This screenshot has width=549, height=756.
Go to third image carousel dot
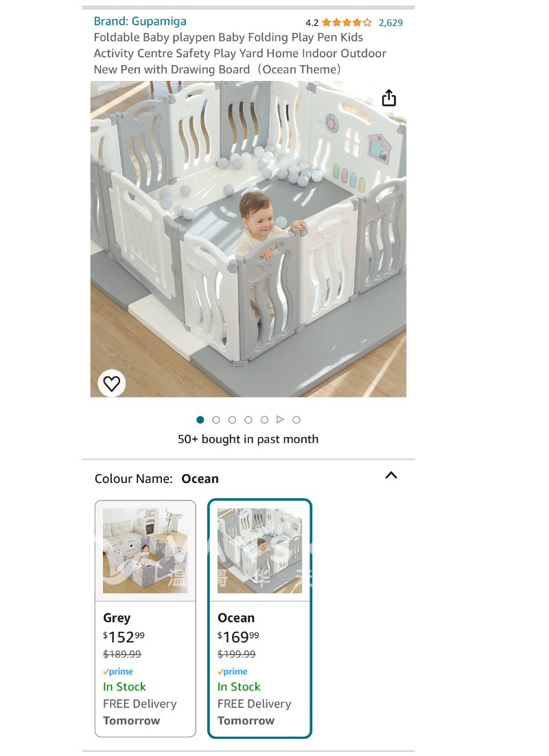[x=232, y=420]
